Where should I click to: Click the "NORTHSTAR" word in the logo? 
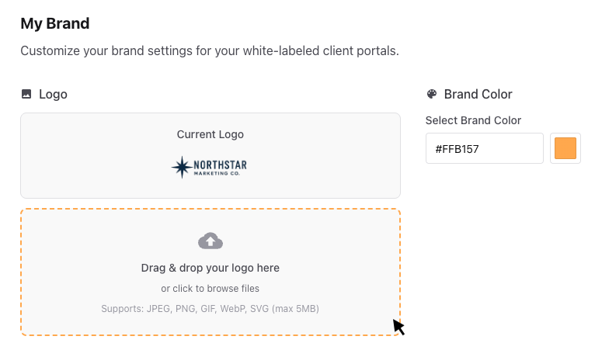tap(221, 164)
